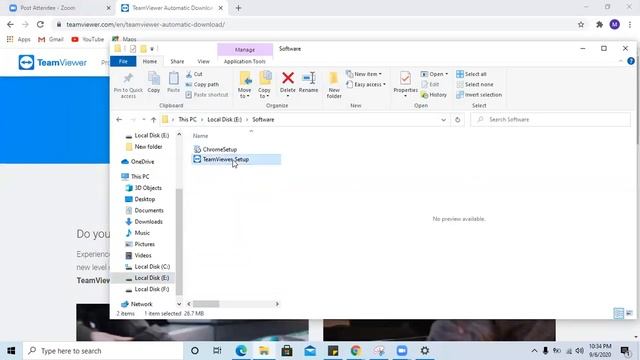
Task: Expand address bar history dropdown
Action: [443, 120]
